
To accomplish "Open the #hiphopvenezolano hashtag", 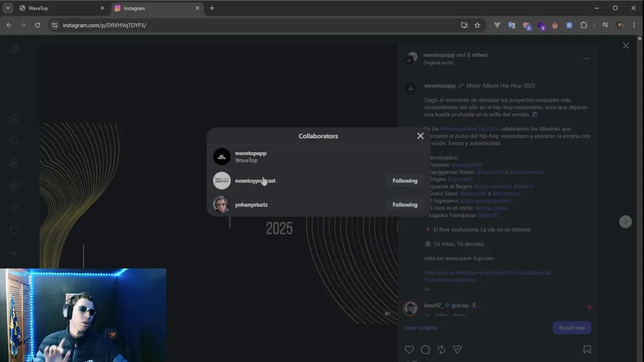I will (x=480, y=273).
